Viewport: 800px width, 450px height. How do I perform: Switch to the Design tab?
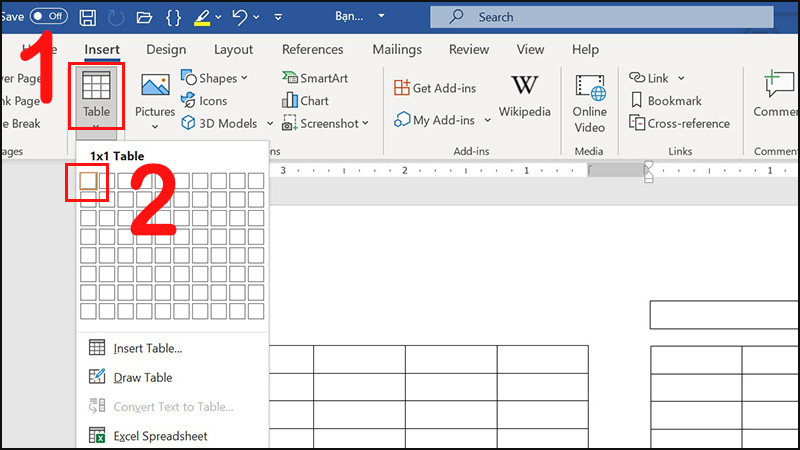tap(166, 49)
